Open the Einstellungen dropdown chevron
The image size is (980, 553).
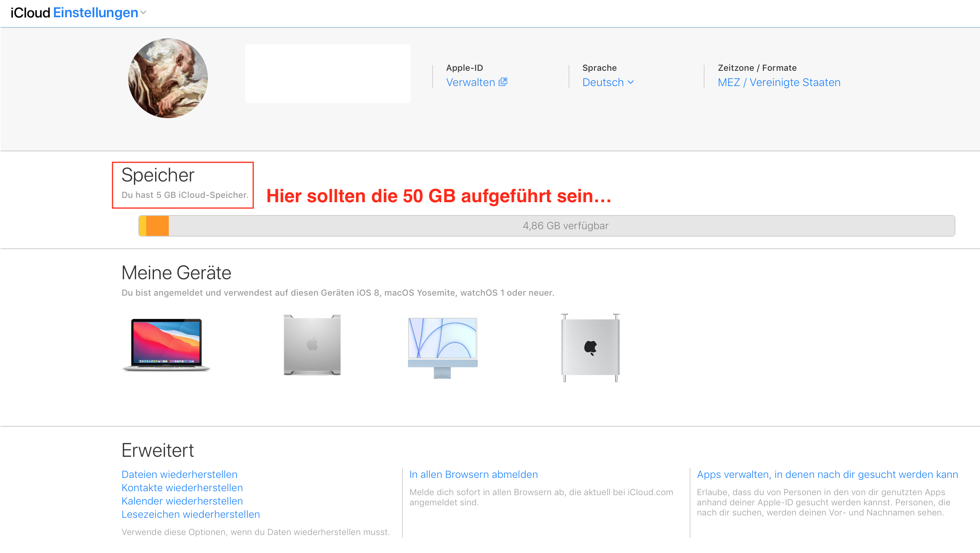(143, 13)
